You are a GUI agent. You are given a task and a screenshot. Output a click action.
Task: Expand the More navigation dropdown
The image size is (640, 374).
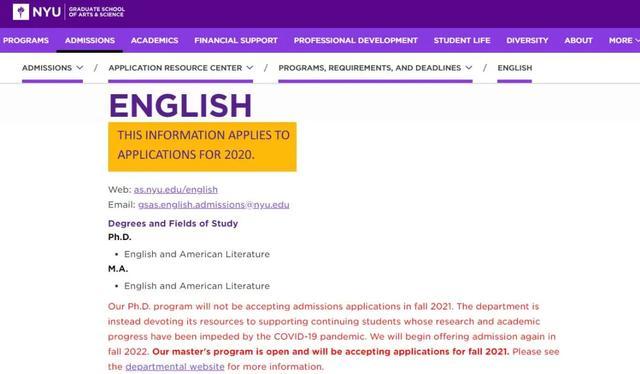pos(624,40)
